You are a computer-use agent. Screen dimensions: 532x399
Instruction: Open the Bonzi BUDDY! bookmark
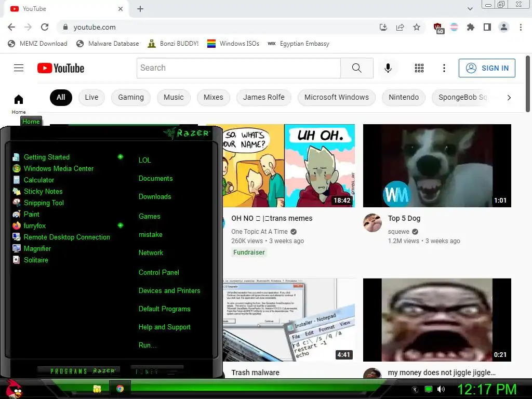tap(173, 44)
